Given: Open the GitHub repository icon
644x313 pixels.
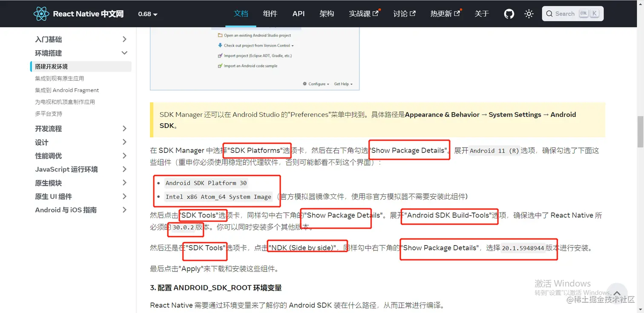Looking at the screenshot, I should click(509, 14).
